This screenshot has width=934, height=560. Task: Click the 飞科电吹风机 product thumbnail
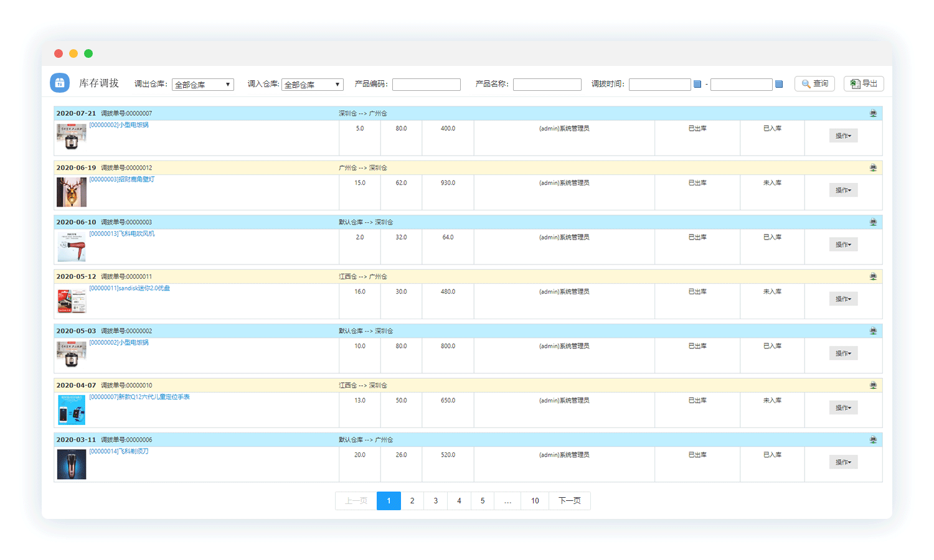72,246
